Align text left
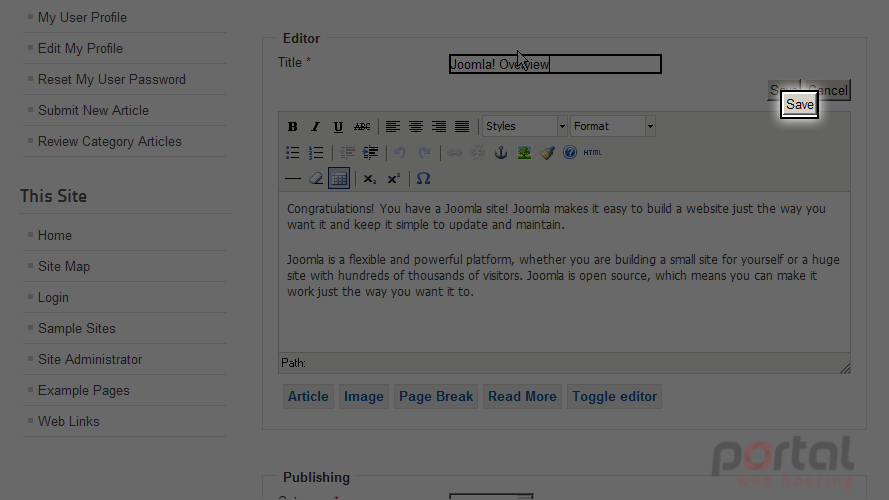The image size is (889, 500). click(393, 126)
